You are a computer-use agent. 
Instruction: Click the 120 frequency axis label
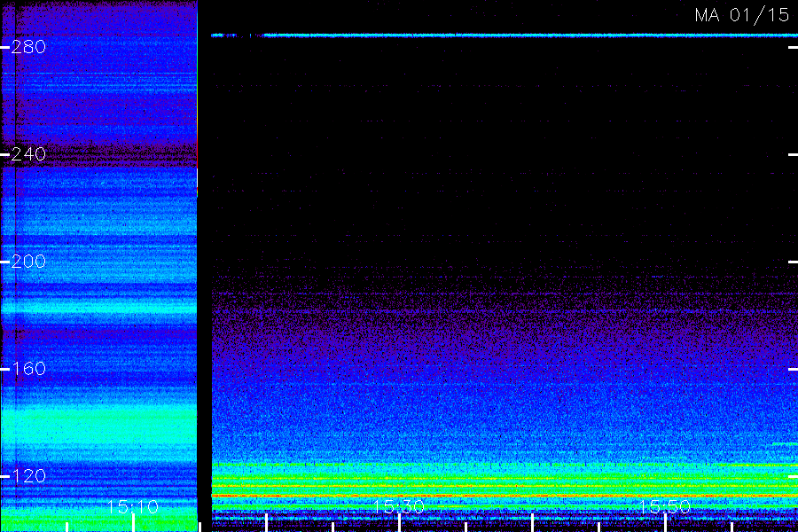pyautogui.click(x=28, y=476)
